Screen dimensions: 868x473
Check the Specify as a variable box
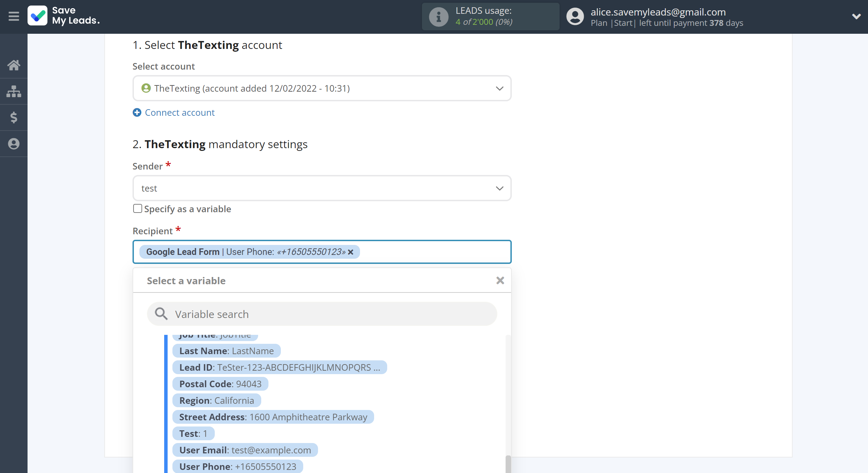[137, 209]
